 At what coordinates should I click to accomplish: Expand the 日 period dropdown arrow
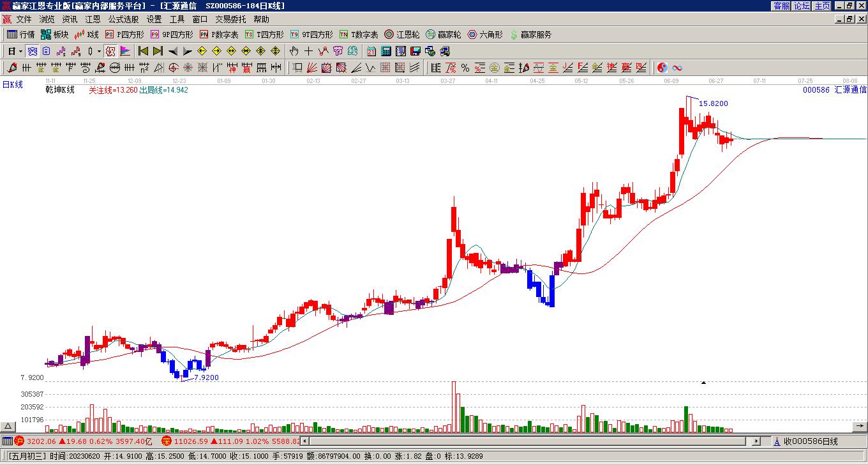pyautogui.click(x=20, y=51)
